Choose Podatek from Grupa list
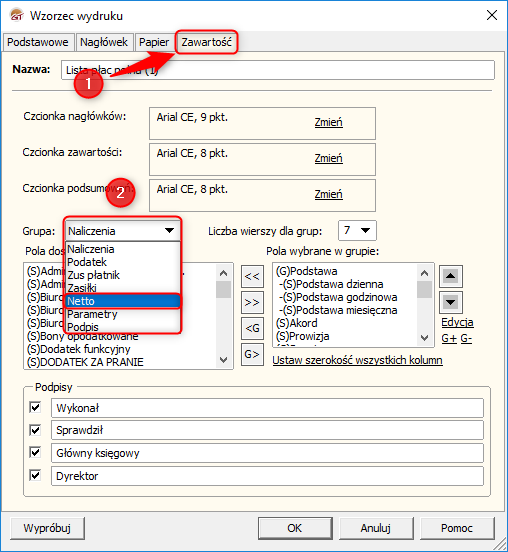This screenshot has height=552, width=508. coord(123,262)
